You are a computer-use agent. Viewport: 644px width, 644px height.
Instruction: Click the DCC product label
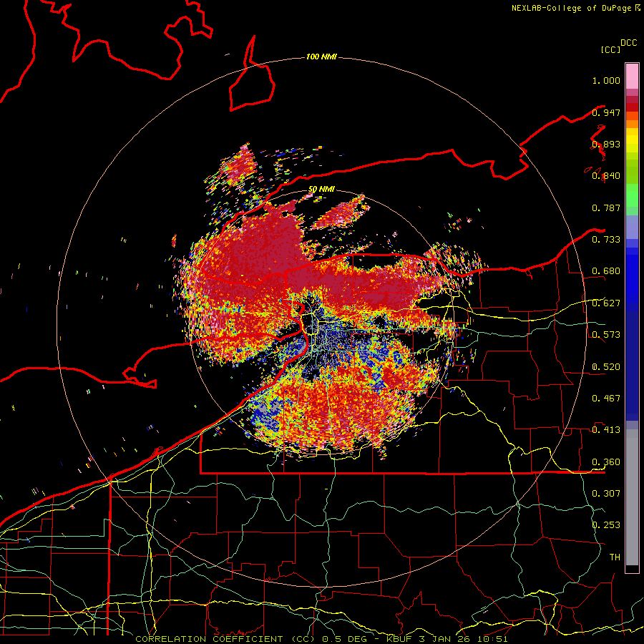coord(628,43)
